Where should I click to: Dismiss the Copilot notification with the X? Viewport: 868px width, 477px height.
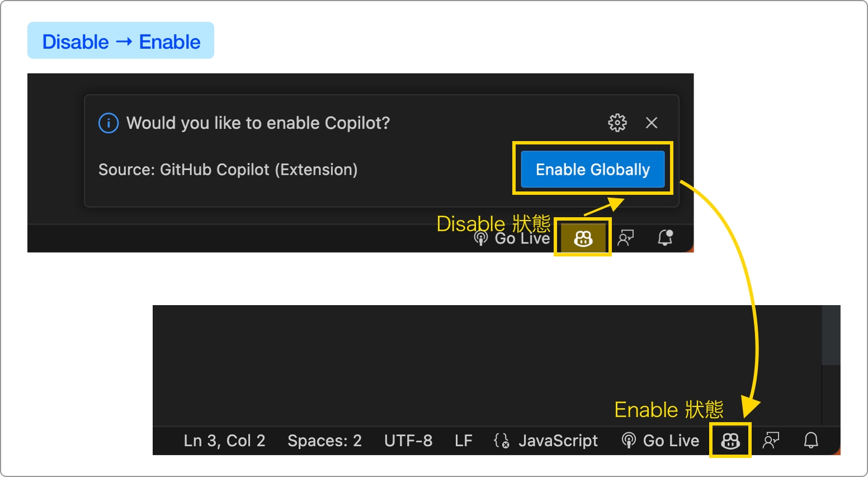click(652, 123)
